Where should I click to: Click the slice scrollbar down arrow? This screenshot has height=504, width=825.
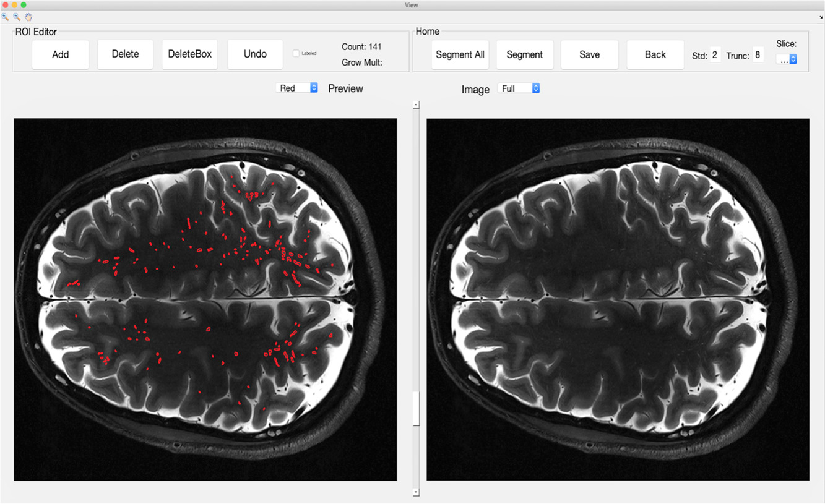(x=416, y=492)
